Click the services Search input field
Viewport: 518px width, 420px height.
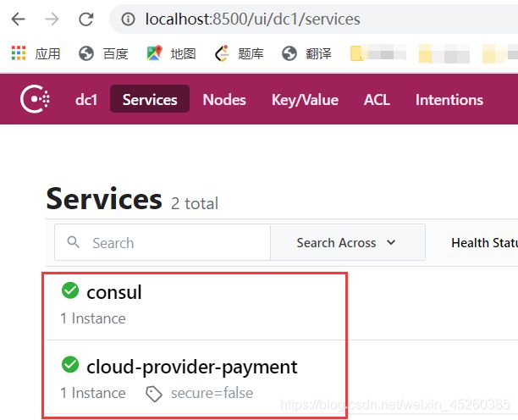163,242
